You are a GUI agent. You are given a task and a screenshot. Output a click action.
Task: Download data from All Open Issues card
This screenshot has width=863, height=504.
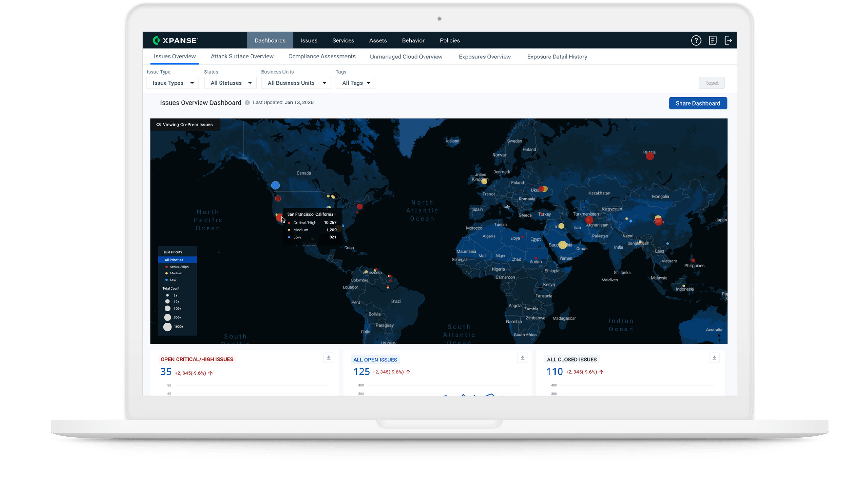522,358
